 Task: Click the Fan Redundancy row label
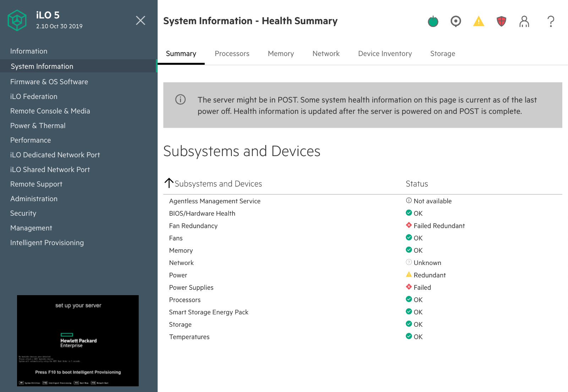coord(193,226)
